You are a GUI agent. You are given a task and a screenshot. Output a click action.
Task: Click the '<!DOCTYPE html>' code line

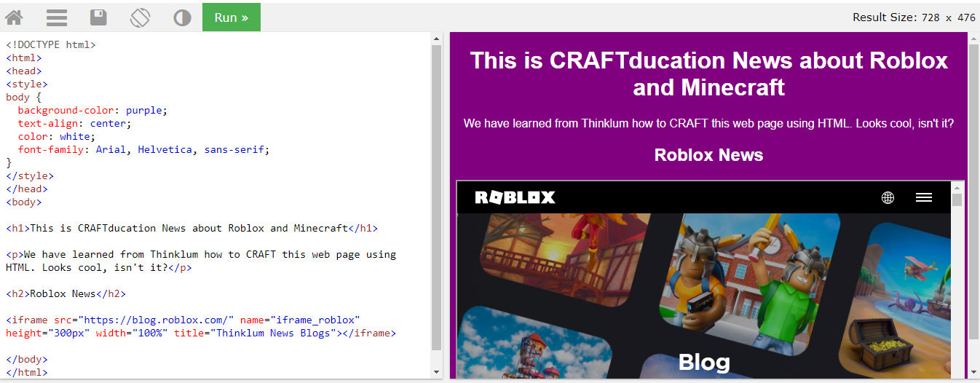point(51,44)
